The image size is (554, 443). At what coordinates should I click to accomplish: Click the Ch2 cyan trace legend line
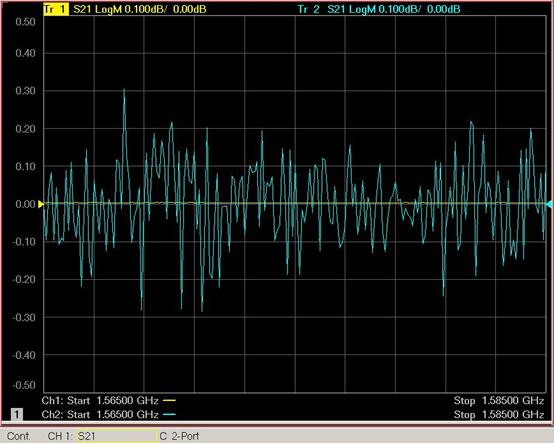pyautogui.click(x=169, y=414)
